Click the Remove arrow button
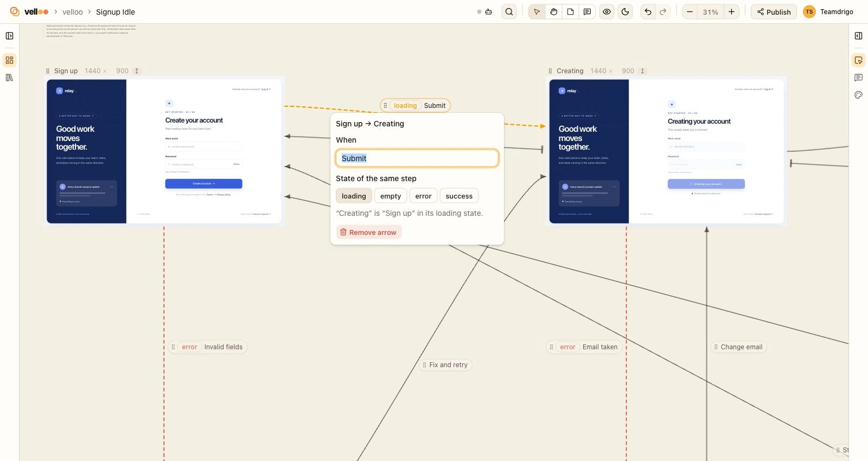This screenshot has width=868, height=461. pyautogui.click(x=368, y=232)
